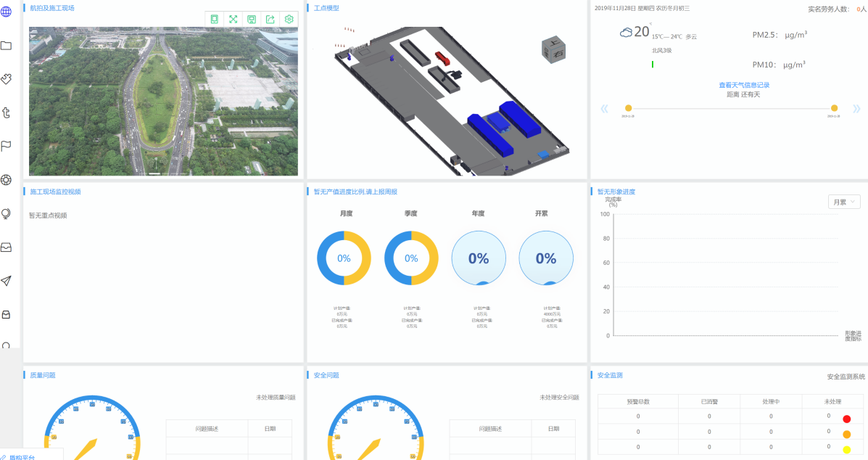Open the folder icon in the sidebar

pos(6,46)
